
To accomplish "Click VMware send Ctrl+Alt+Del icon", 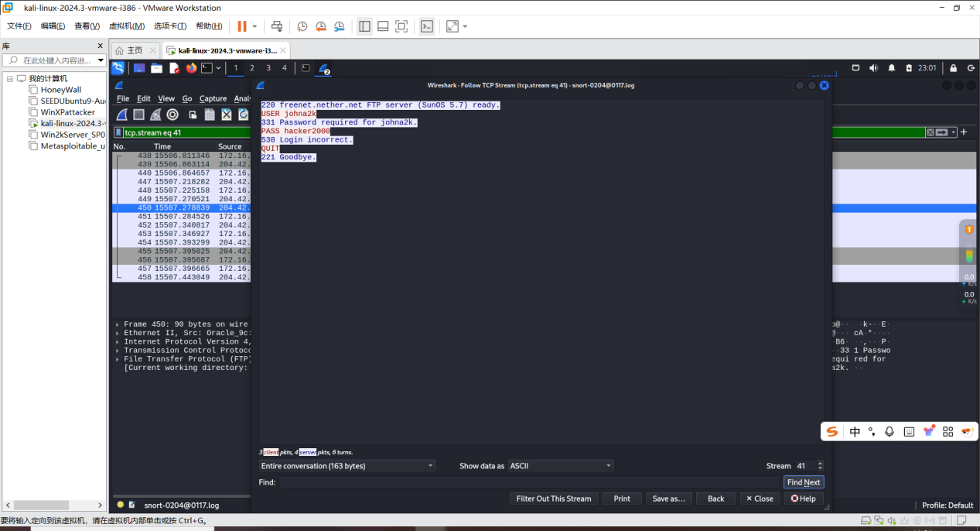I will click(277, 26).
